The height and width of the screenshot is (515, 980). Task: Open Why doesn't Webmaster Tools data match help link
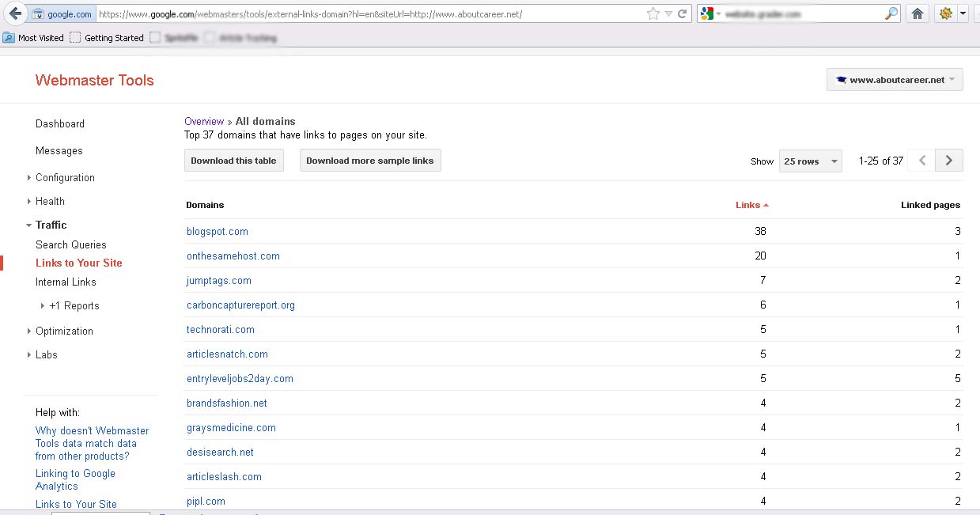pos(92,443)
